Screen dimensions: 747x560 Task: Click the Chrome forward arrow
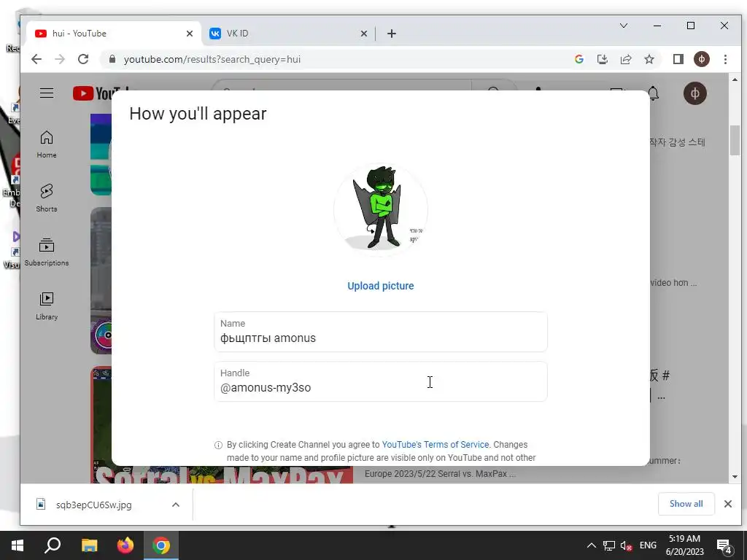tap(60, 59)
